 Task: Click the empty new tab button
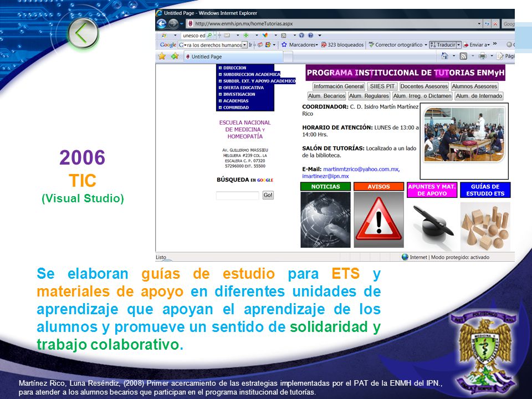pos(288,57)
